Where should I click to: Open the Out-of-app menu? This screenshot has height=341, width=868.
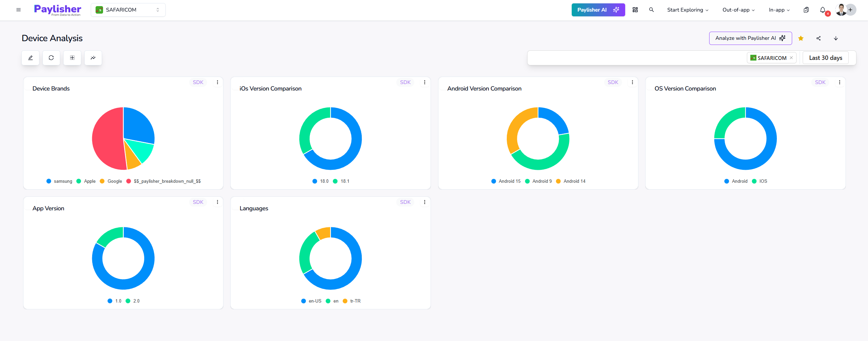tap(738, 10)
